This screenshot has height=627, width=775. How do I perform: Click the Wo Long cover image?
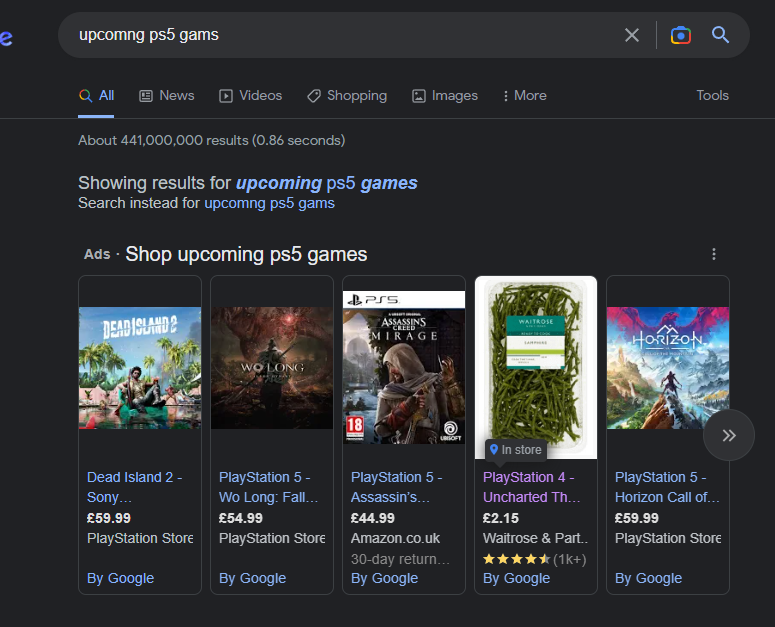coord(272,368)
